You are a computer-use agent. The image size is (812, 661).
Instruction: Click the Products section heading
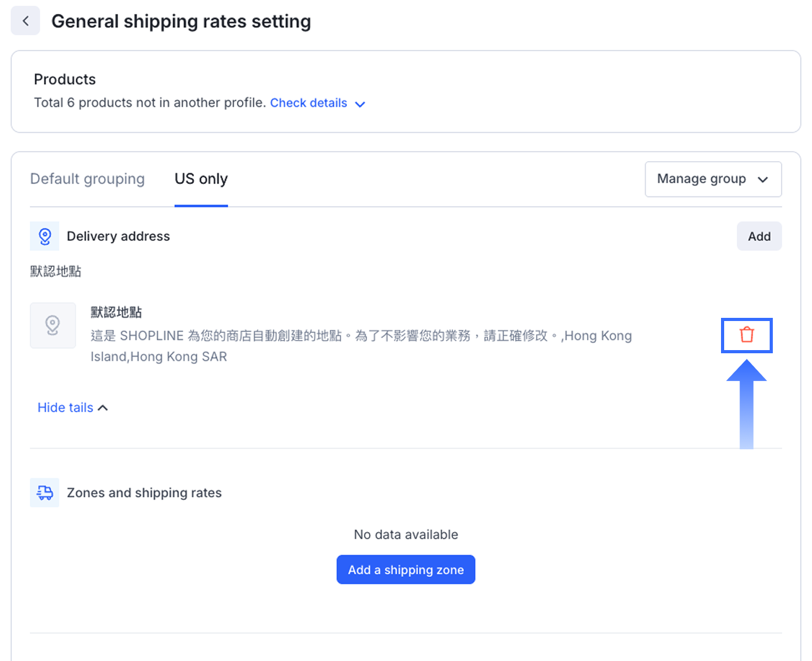[65, 80]
